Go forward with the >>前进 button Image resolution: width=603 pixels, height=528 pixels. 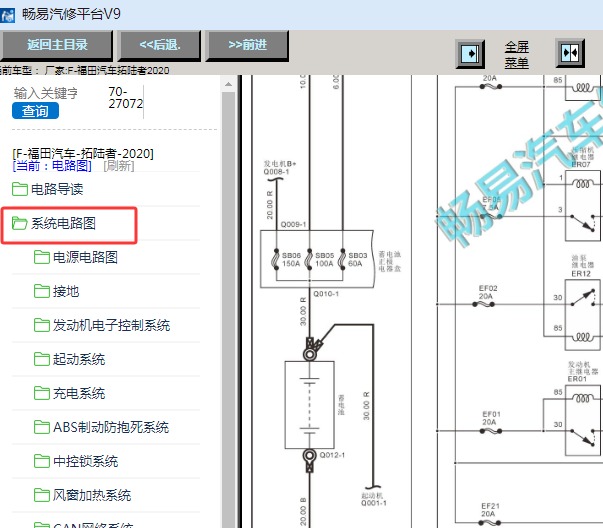pos(247,45)
